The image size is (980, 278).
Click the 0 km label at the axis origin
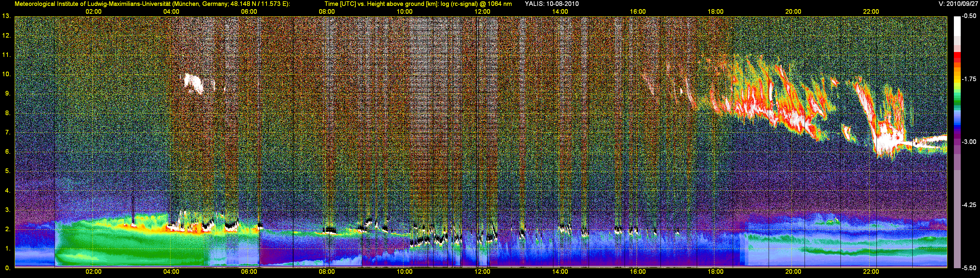coord(7,268)
